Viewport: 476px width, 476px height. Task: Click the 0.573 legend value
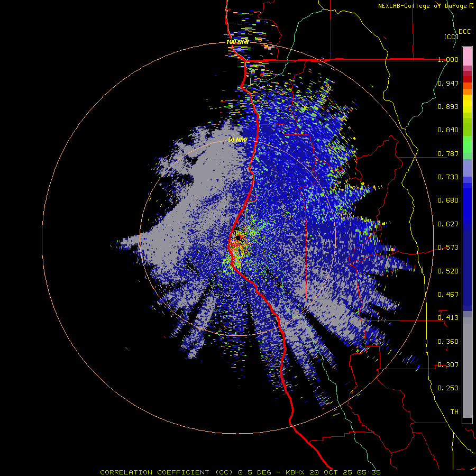point(448,248)
